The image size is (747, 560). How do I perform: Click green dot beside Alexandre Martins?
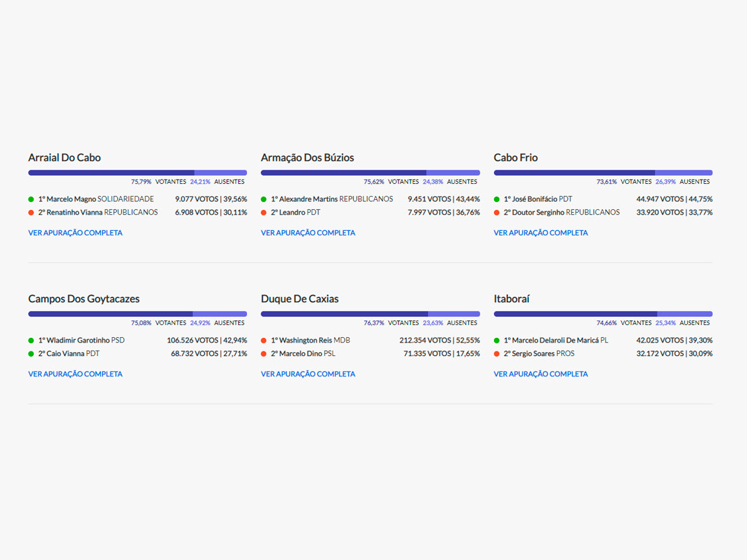(x=263, y=199)
